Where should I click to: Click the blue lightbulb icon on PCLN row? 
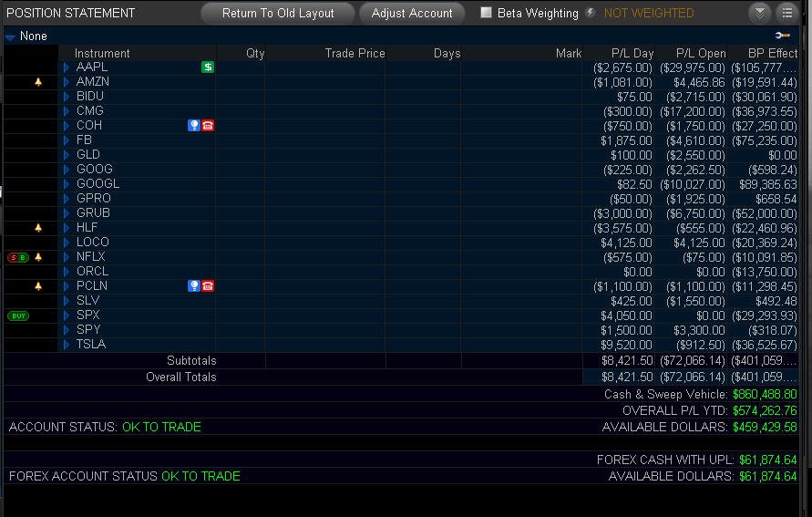(194, 286)
